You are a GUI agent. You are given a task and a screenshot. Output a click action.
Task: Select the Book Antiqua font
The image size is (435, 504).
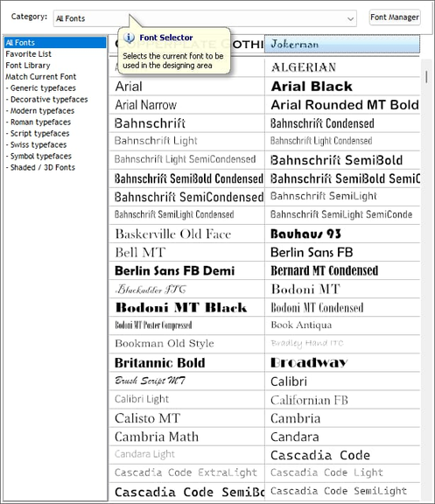(x=342, y=325)
